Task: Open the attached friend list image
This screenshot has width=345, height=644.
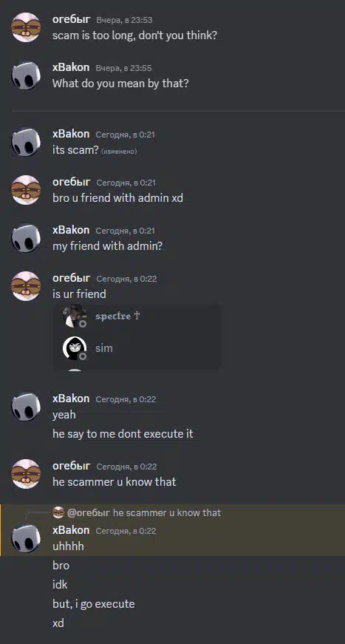Action: click(x=138, y=336)
